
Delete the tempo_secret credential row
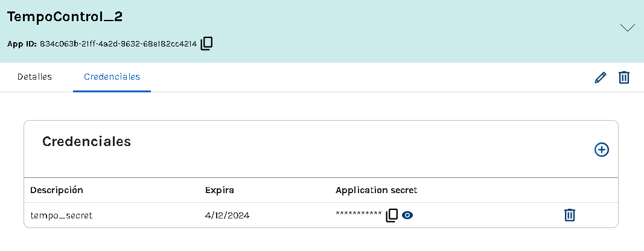click(x=569, y=215)
